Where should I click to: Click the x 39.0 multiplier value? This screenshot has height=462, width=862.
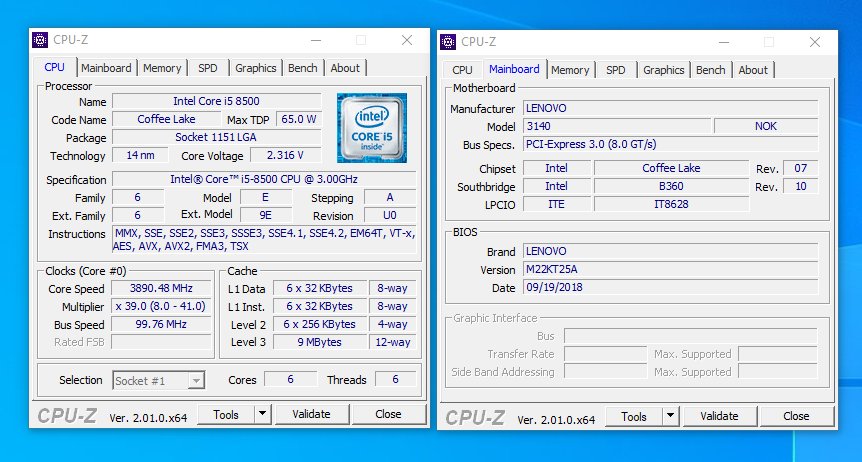point(161,306)
